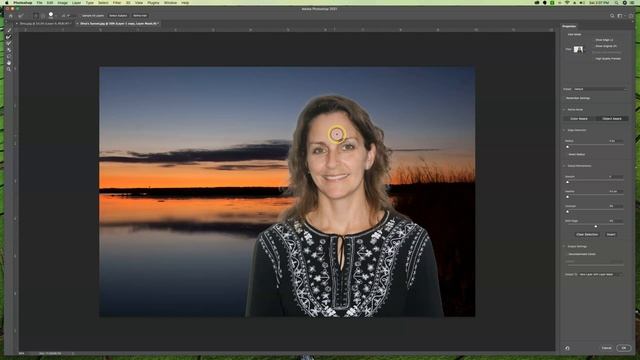This screenshot has width=640, height=360.
Task: Click the Clear Selection button
Action: click(x=587, y=235)
